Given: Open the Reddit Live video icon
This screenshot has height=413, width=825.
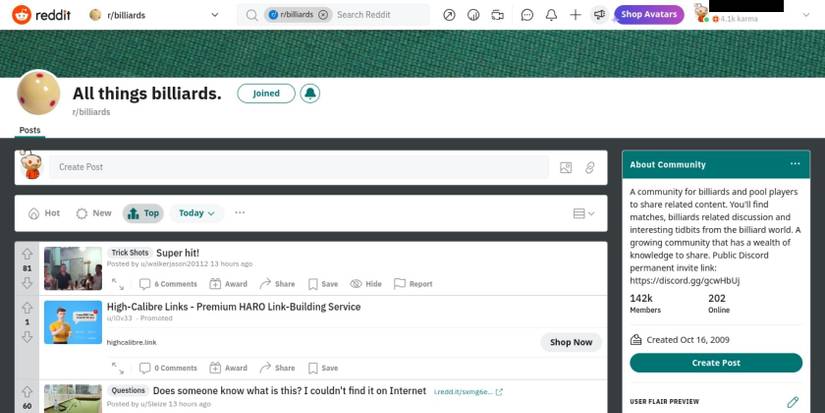Looking at the screenshot, I should (x=498, y=15).
